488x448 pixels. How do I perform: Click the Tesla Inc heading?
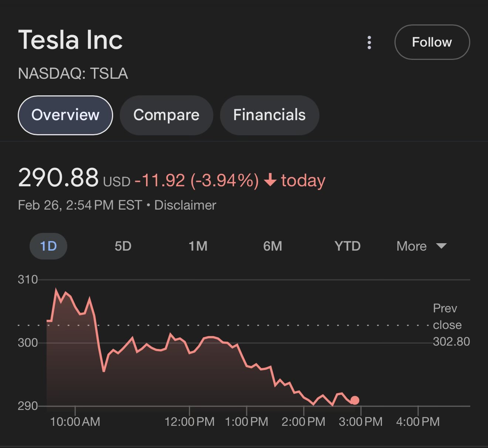point(70,40)
